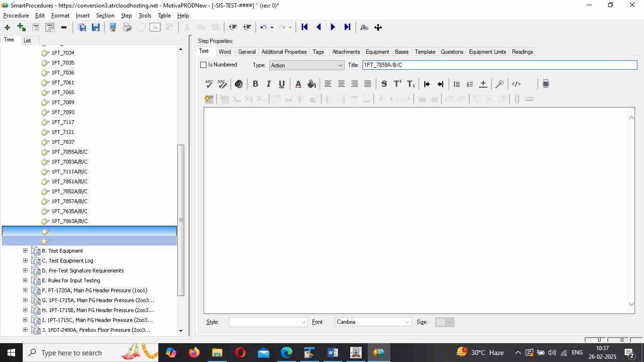Click the indent step icon
The height and width of the screenshot is (362, 644).
[x=247, y=27]
